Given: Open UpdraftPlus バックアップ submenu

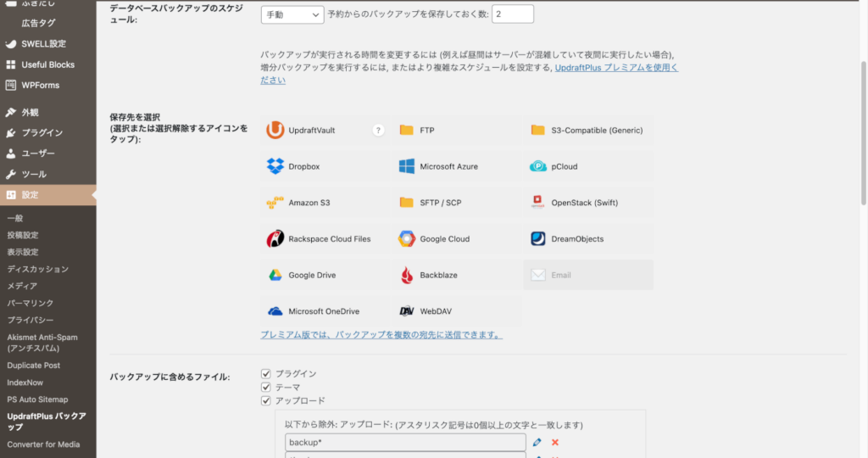Looking at the screenshot, I should (x=47, y=422).
